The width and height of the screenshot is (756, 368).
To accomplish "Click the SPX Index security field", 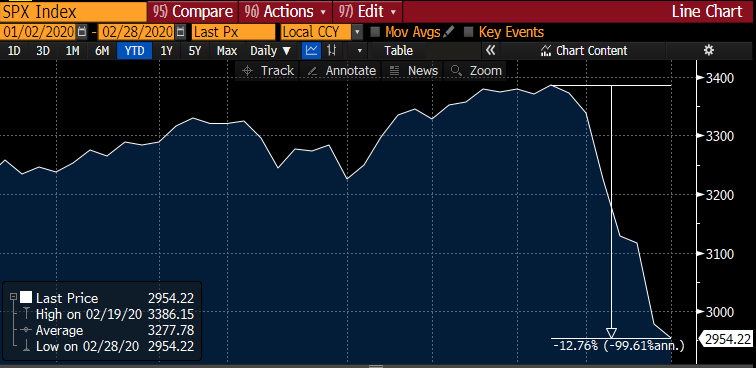I will pyautogui.click(x=73, y=11).
